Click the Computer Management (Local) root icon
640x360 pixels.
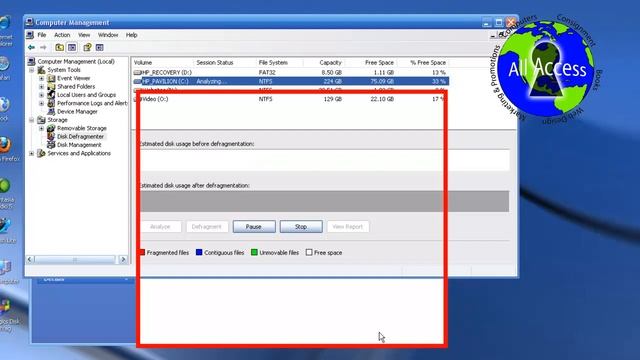coord(31,62)
